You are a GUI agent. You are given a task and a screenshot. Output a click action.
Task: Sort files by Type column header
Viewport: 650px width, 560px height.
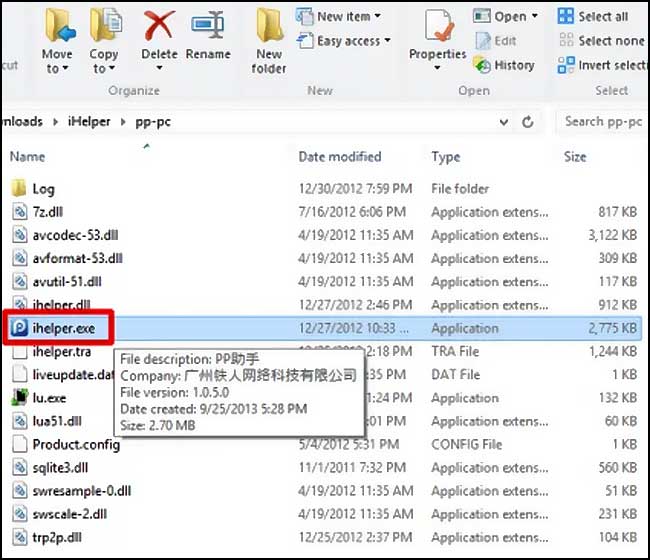coord(446,157)
